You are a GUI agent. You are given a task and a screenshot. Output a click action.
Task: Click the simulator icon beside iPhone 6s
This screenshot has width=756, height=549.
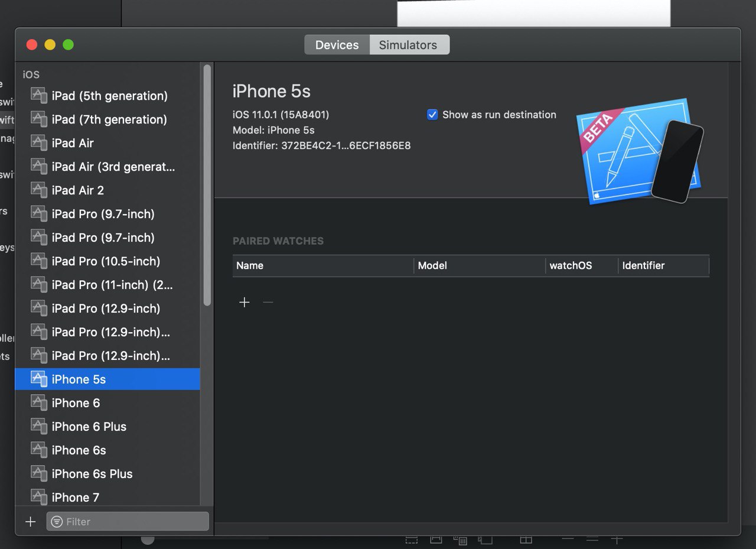coord(39,450)
